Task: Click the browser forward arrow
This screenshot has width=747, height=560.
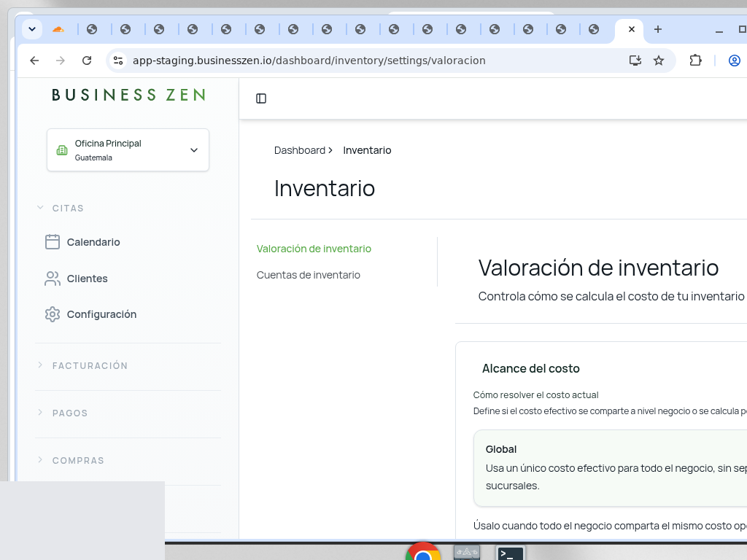Action: pos(60,61)
